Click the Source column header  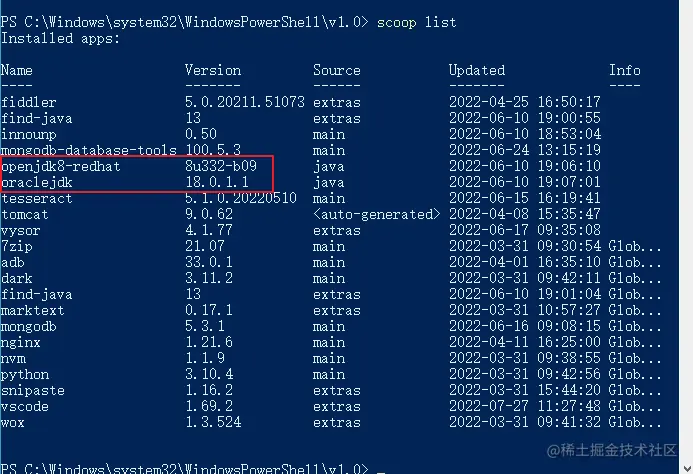[336, 70]
